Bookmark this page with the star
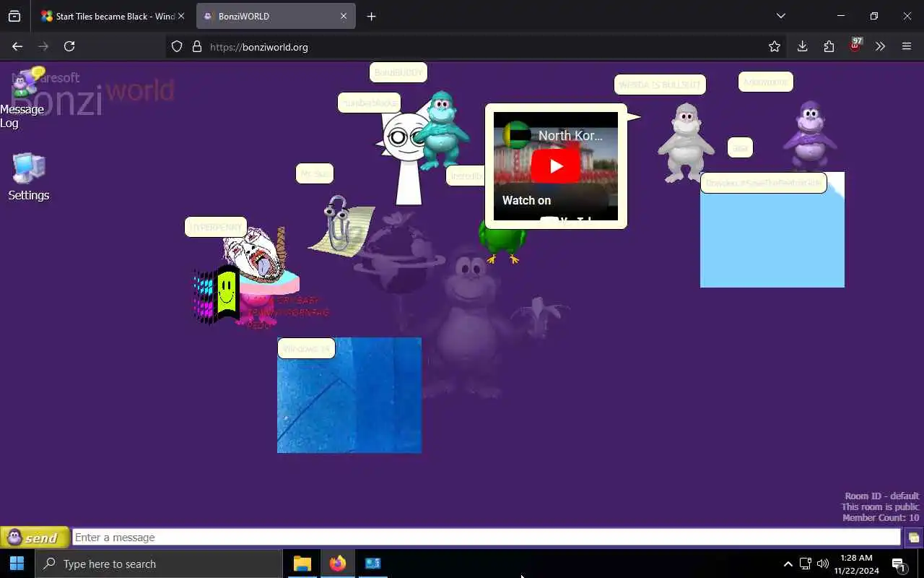This screenshot has width=924, height=578. click(775, 46)
